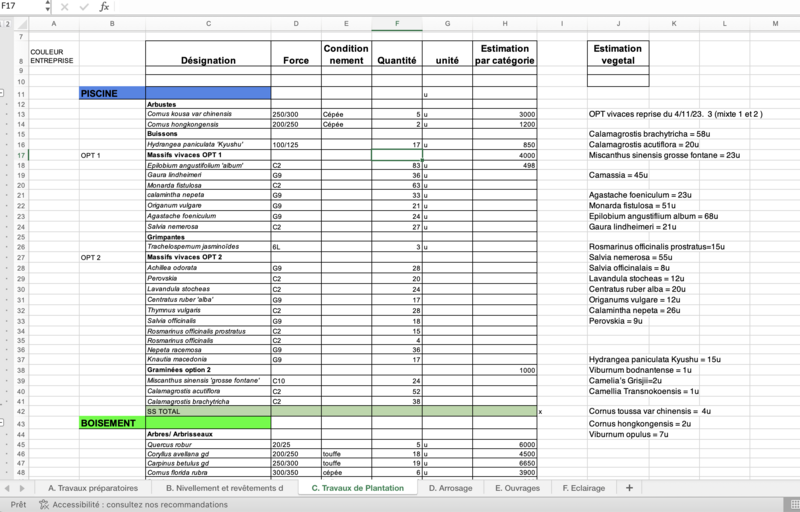
Task: Select the column F header
Action: (x=396, y=22)
